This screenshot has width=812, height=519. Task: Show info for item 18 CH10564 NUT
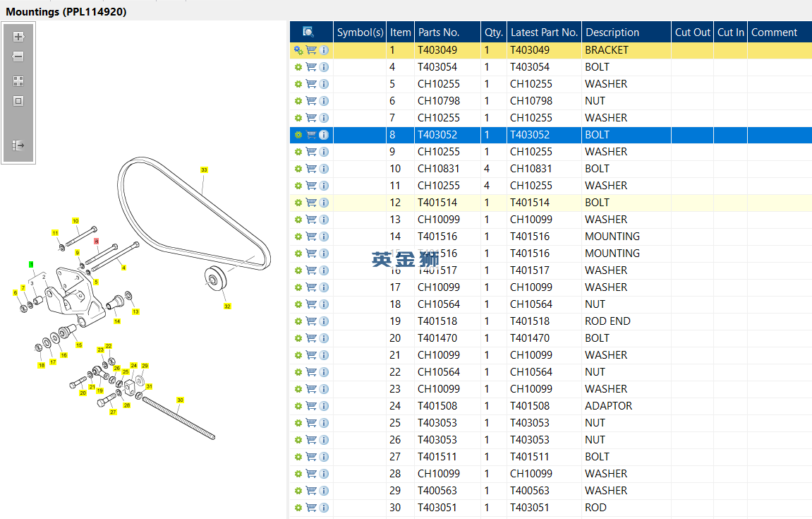pos(324,304)
